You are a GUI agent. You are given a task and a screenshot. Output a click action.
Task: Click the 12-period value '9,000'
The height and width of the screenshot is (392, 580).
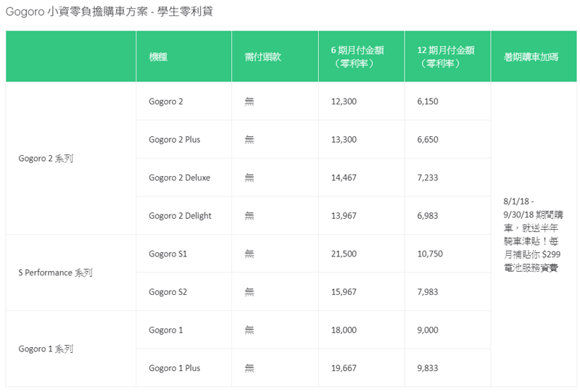click(x=428, y=330)
